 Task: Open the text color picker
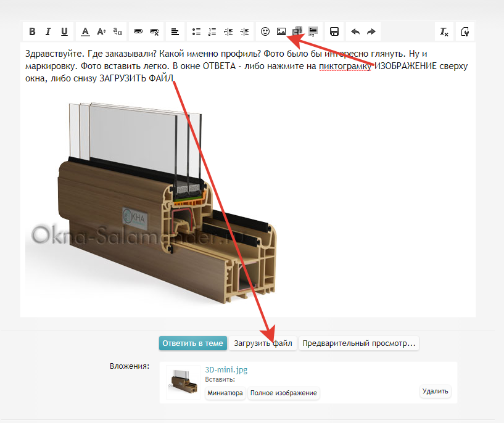[85, 31]
